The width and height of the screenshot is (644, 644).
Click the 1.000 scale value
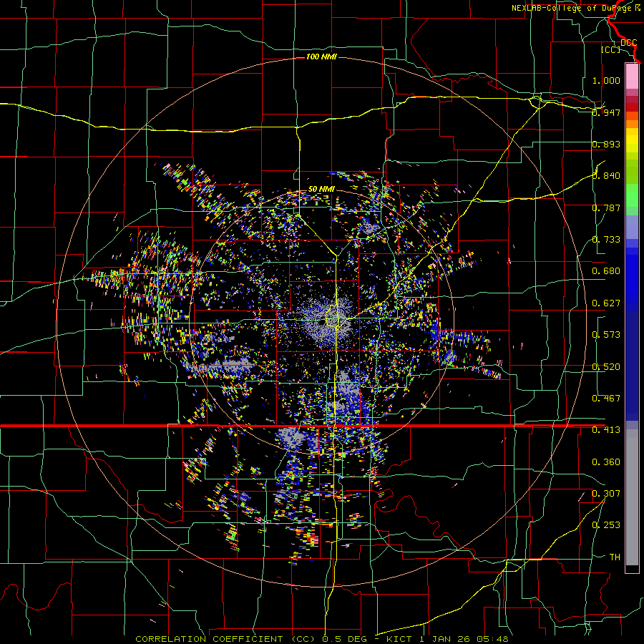606,80
